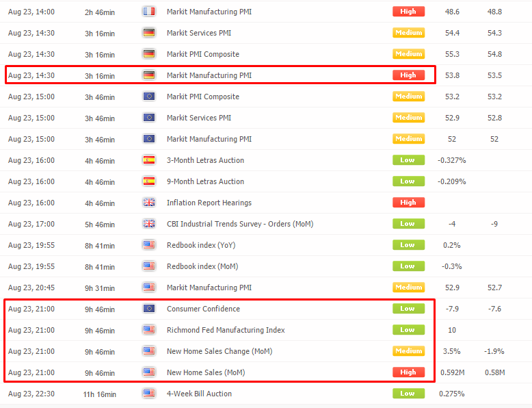Click the High badge for Inflation Report Hearings
This screenshot has height=408, width=532.
[408, 203]
